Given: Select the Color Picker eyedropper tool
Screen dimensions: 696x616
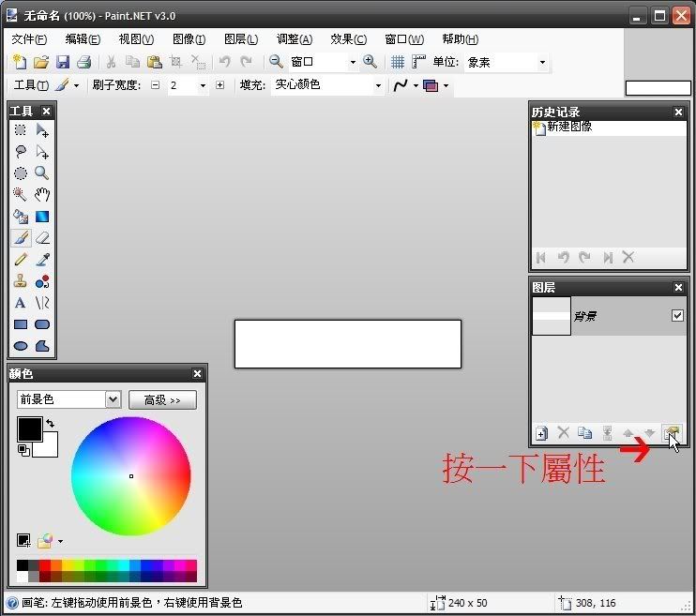Looking at the screenshot, I should pos(42,259).
